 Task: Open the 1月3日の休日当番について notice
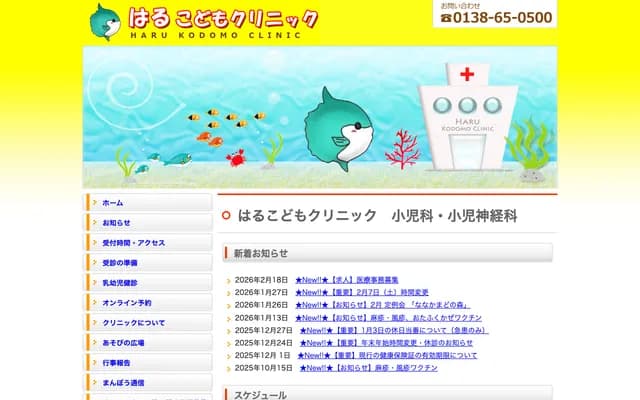pyautogui.click(x=394, y=331)
